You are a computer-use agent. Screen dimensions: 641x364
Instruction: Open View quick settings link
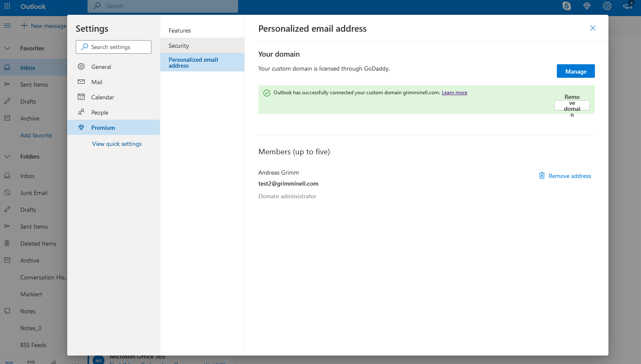tap(117, 144)
